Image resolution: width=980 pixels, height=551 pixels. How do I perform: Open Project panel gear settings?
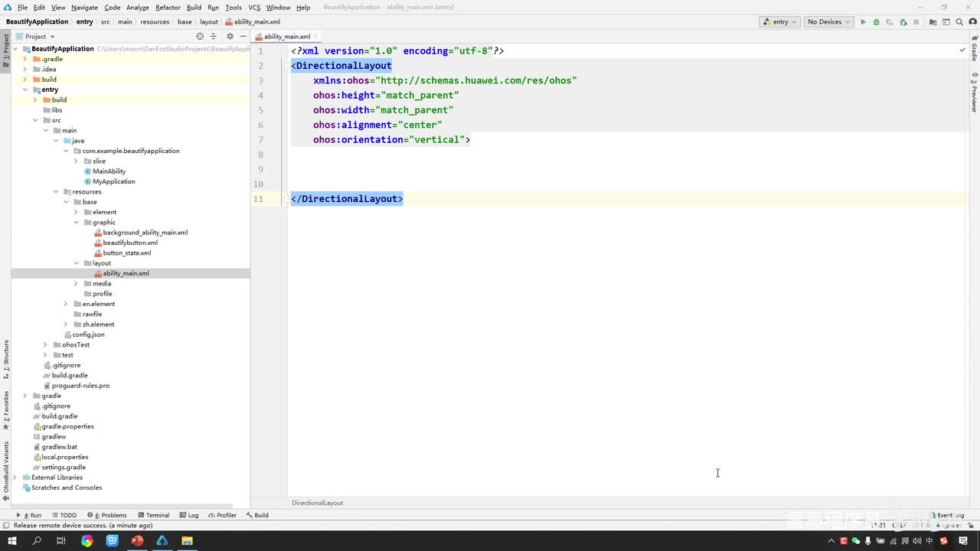[230, 37]
